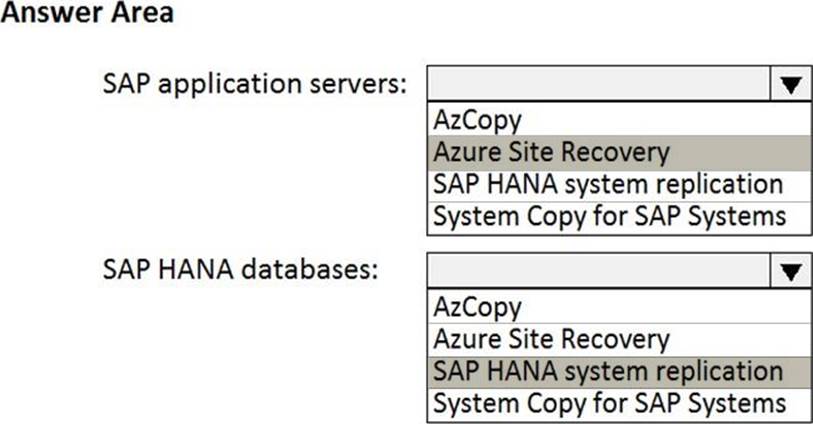This screenshot has height=424, width=813.
Task: Click the SAP application servers label
Action: pos(255,84)
